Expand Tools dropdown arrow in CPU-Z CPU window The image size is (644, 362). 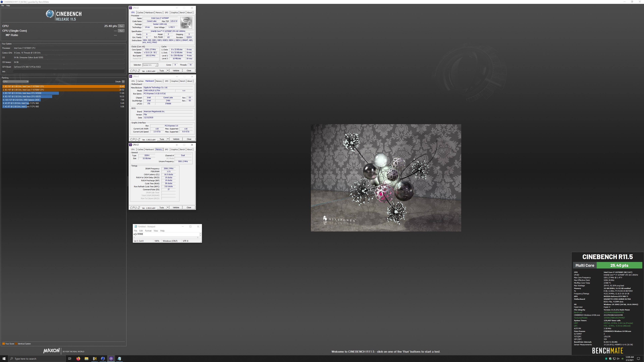point(168,70)
